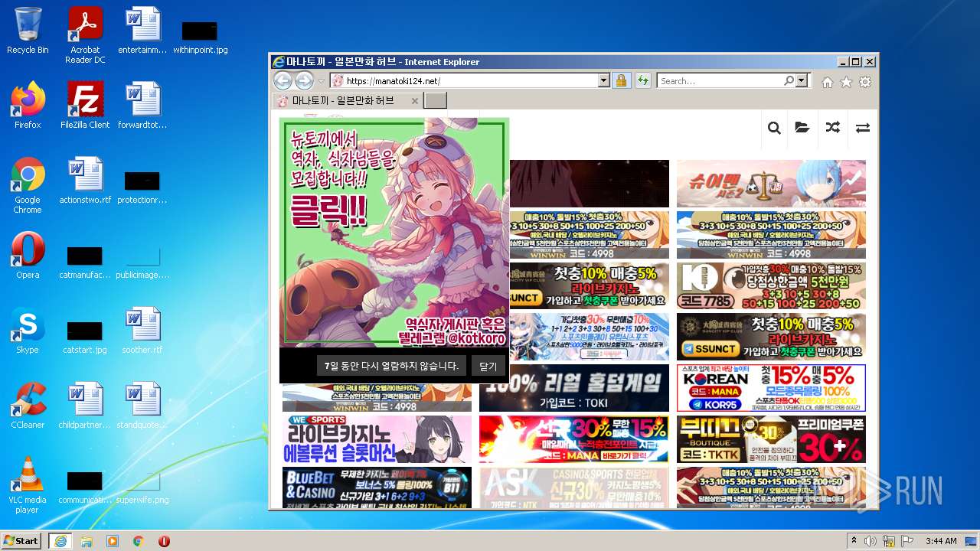Image resolution: width=980 pixels, height=551 pixels.
Task: Click the security lock icon in address bar
Action: [x=621, y=80]
